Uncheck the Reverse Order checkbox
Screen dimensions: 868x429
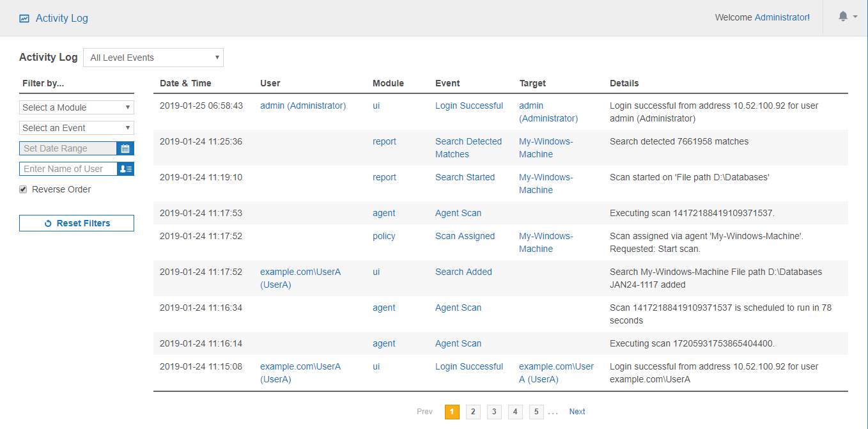point(24,189)
